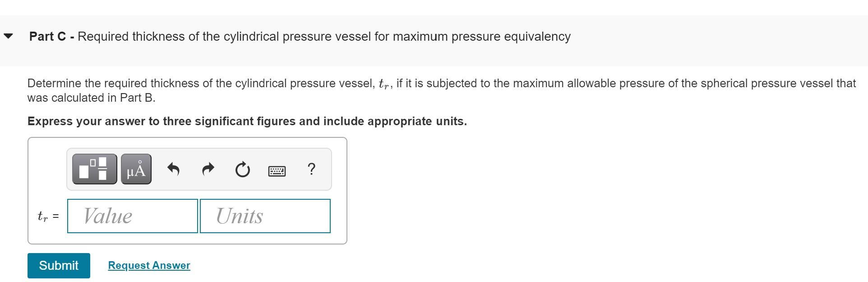Click inside the Units field
868x282 pixels.
pyautogui.click(x=264, y=216)
